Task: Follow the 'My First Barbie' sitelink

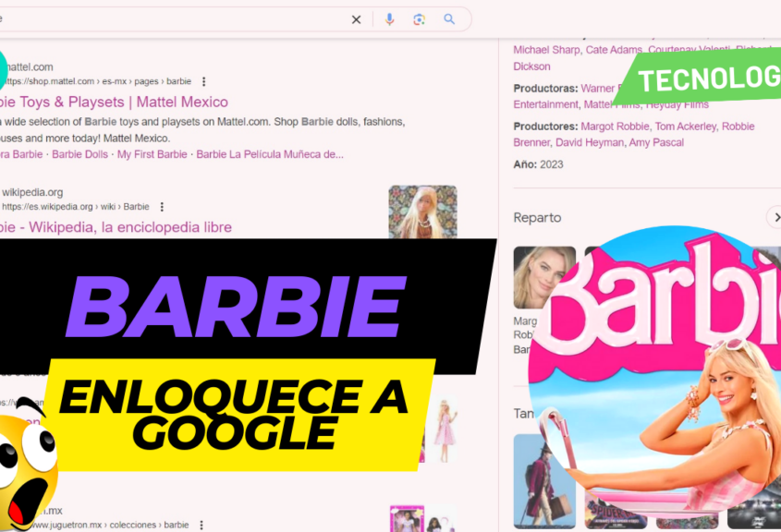Action: coord(152,154)
